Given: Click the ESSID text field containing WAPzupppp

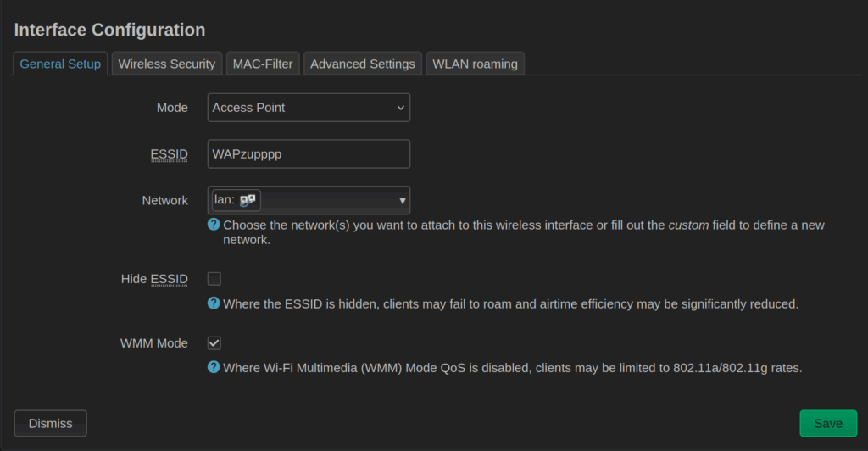Looking at the screenshot, I should pyautogui.click(x=309, y=154).
